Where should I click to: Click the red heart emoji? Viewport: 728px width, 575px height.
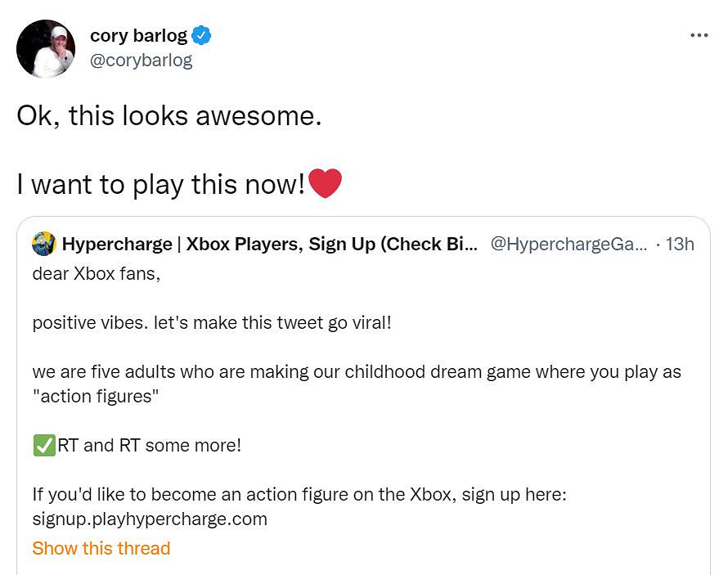[325, 183]
